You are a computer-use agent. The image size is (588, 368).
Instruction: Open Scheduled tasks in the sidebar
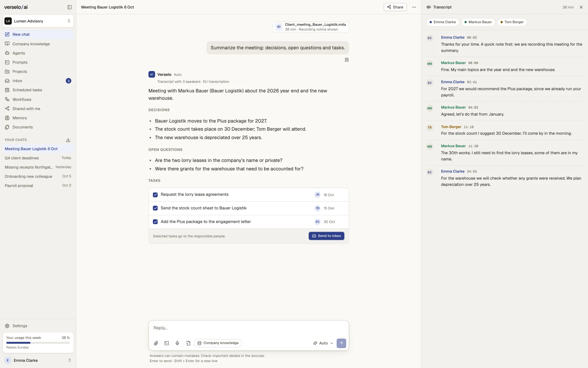(38, 90)
